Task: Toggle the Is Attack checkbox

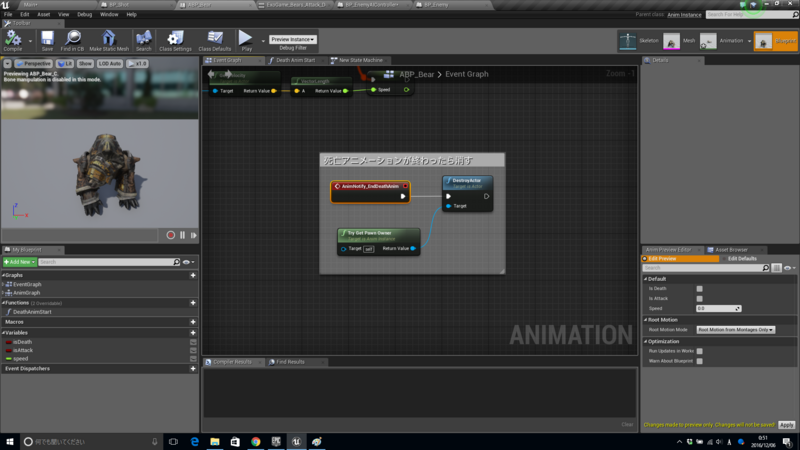Action: [x=699, y=298]
